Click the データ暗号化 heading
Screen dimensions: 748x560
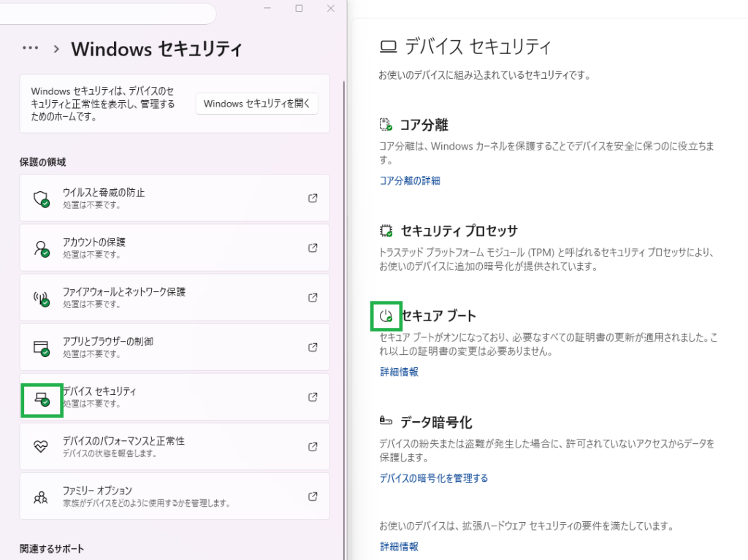(436, 422)
